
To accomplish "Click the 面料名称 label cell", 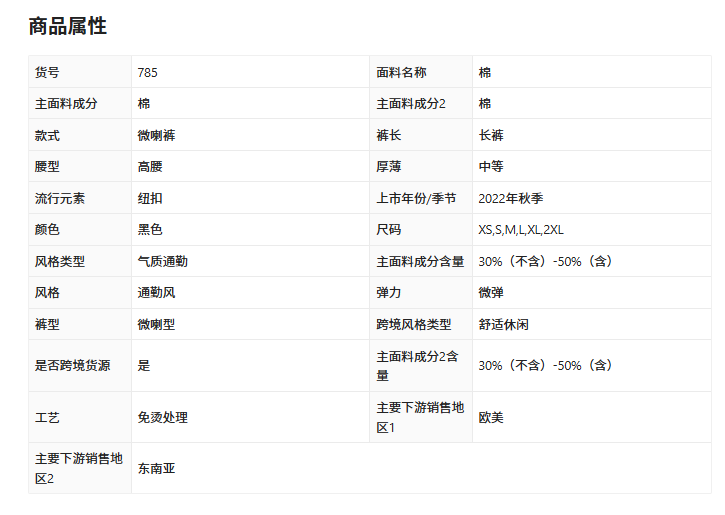I will coord(402,73).
